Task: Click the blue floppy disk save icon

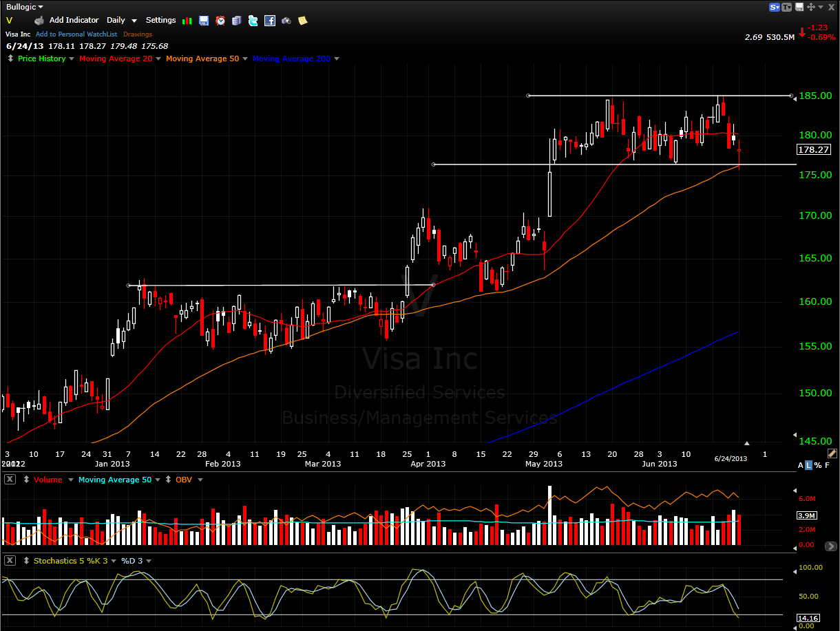Action: pos(204,21)
